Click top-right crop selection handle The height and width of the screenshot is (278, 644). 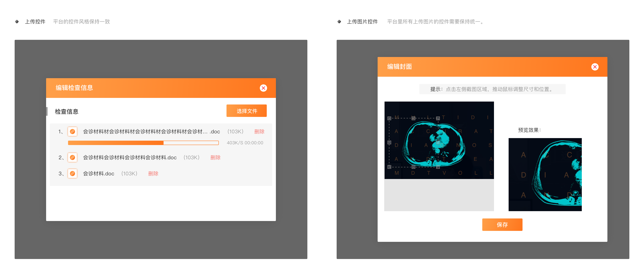click(438, 118)
